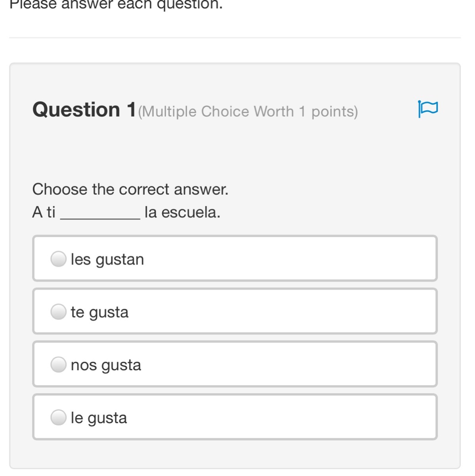The height and width of the screenshot is (476, 475).
Task: Click the word "points)" in the question header
Action: point(335,111)
